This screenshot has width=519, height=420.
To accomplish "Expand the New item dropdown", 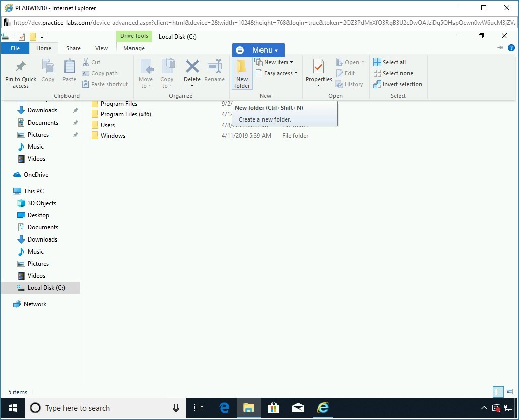I will 275,62.
